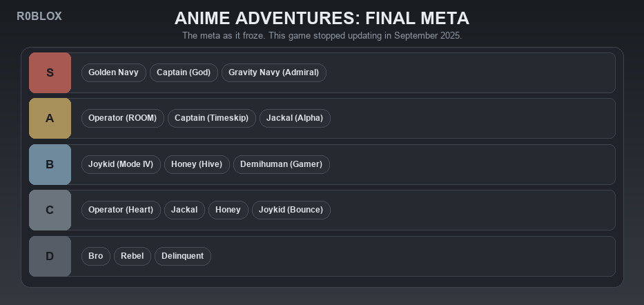This screenshot has width=644, height=305.
Task: Choose Demihuman (Gamer) in B tier
Action: pos(282,165)
